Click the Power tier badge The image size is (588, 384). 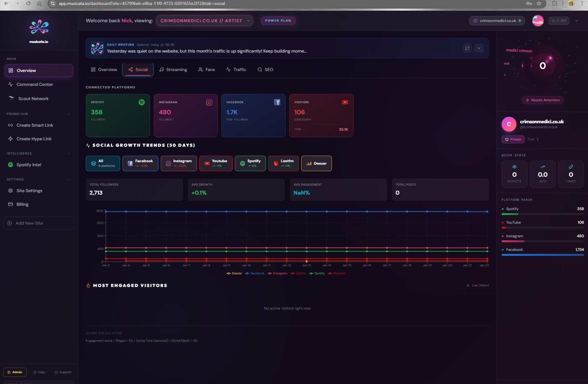pos(513,139)
